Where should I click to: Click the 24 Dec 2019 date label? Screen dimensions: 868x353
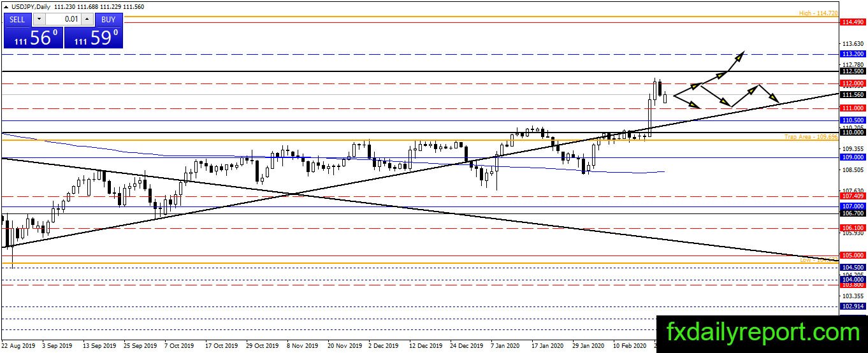click(467, 347)
